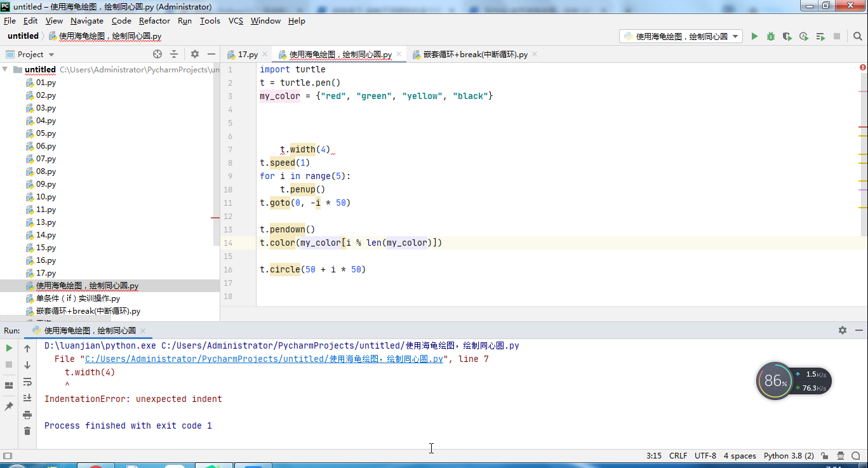Clear Run console with trash icon
The width and height of the screenshot is (868, 468).
pos(27,431)
